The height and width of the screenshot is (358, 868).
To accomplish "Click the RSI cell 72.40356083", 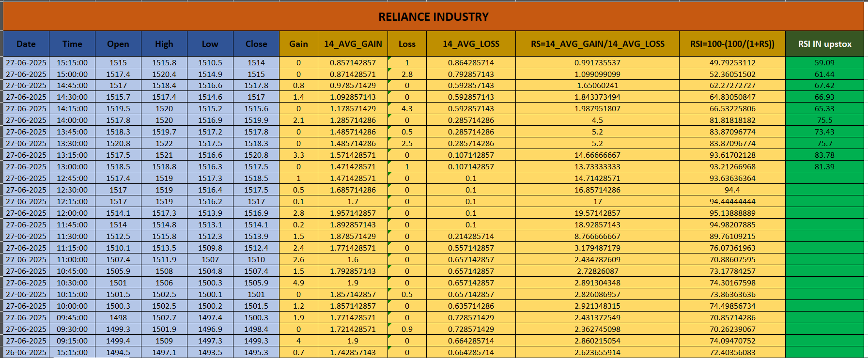I will point(732,353).
